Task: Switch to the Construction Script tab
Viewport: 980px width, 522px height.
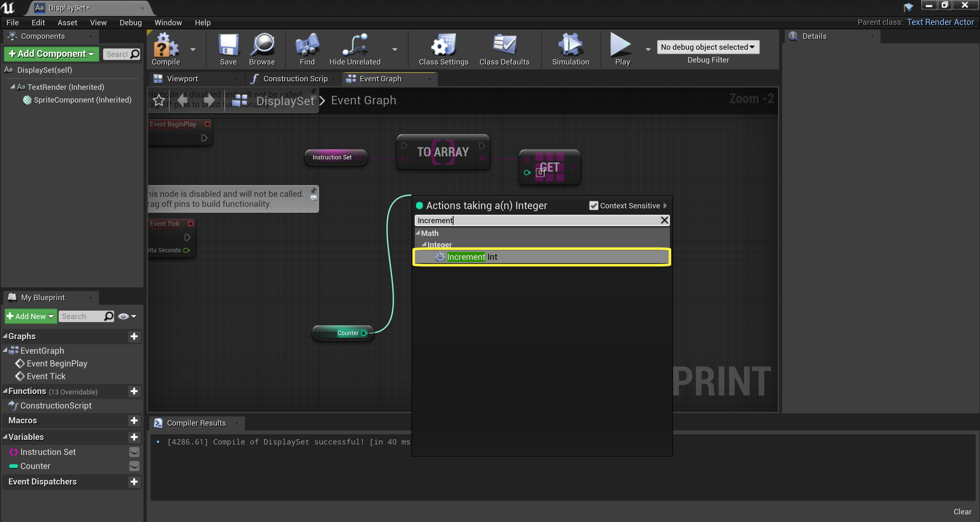Action: click(x=295, y=79)
